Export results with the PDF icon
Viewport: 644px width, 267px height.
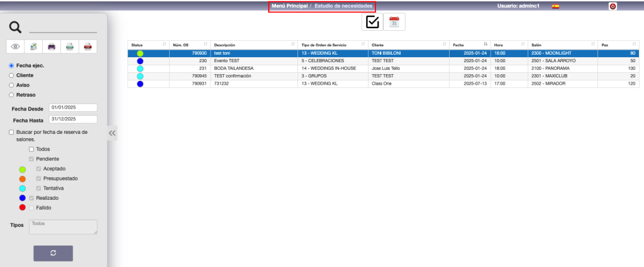(x=89, y=46)
